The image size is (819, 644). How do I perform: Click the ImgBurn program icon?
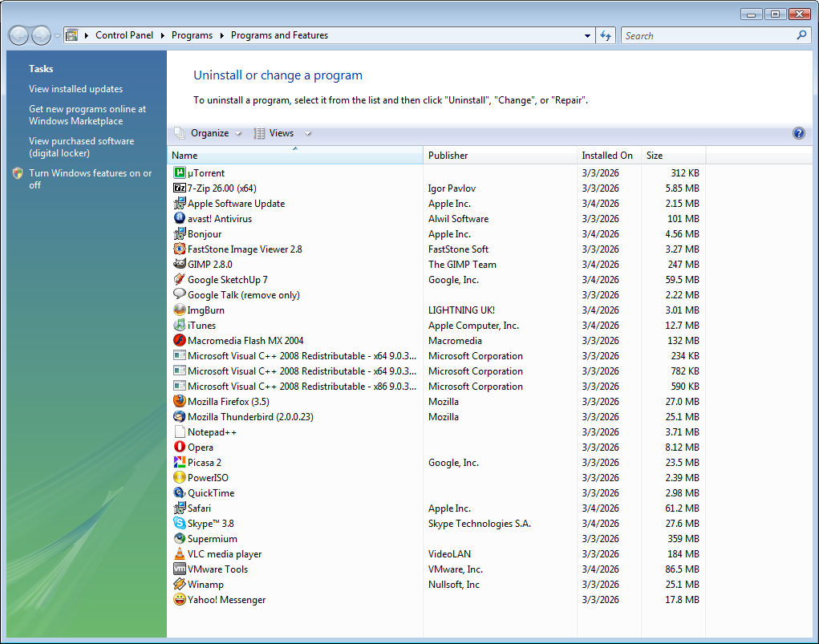(179, 310)
